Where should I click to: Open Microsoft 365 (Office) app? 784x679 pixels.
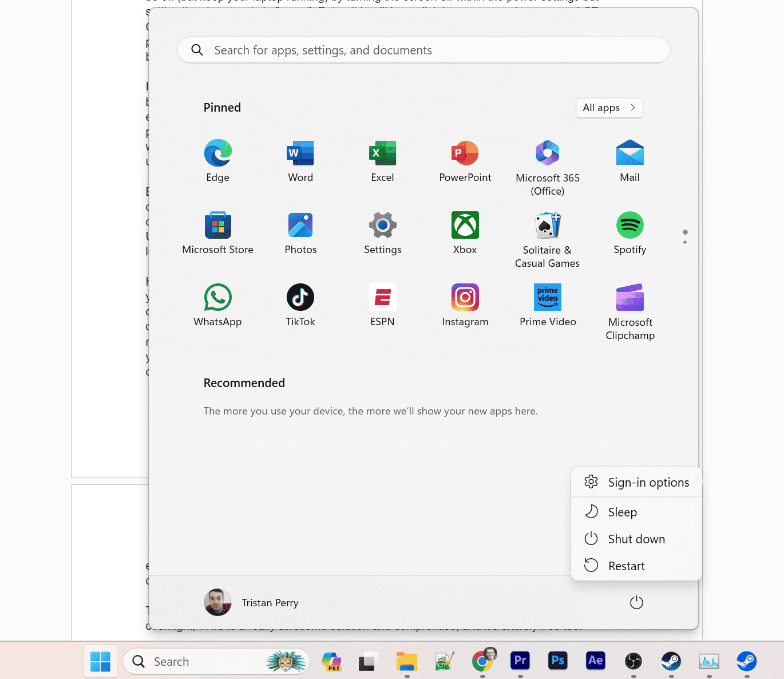548,168
